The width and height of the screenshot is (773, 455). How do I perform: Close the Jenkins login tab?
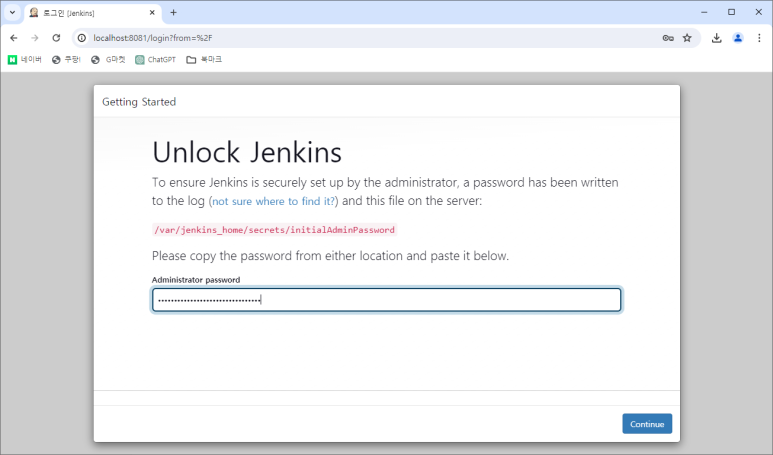(x=152, y=13)
